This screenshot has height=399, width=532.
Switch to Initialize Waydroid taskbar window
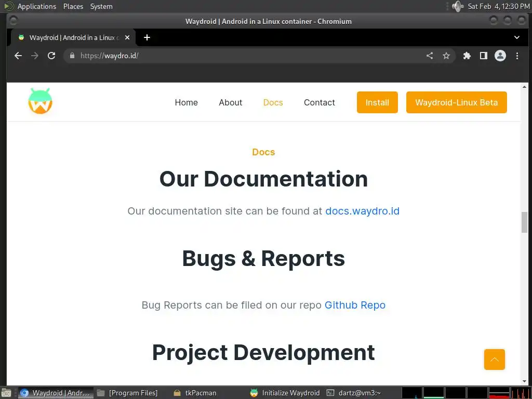285,393
